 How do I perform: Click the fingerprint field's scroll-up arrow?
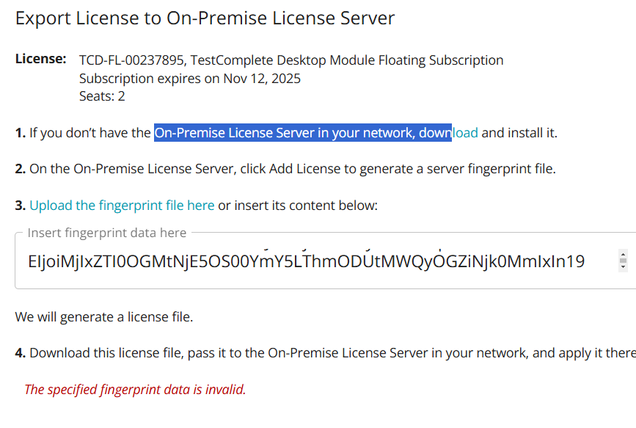[x=624, y=256]
